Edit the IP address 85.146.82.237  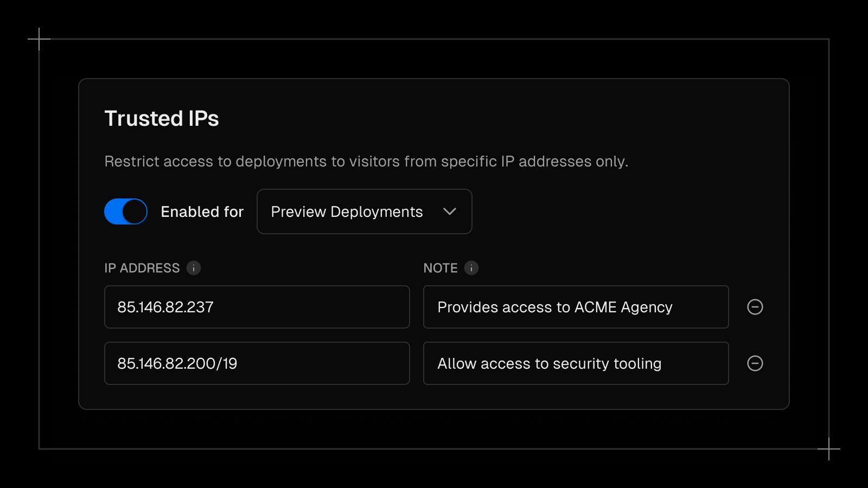point(257,307)
